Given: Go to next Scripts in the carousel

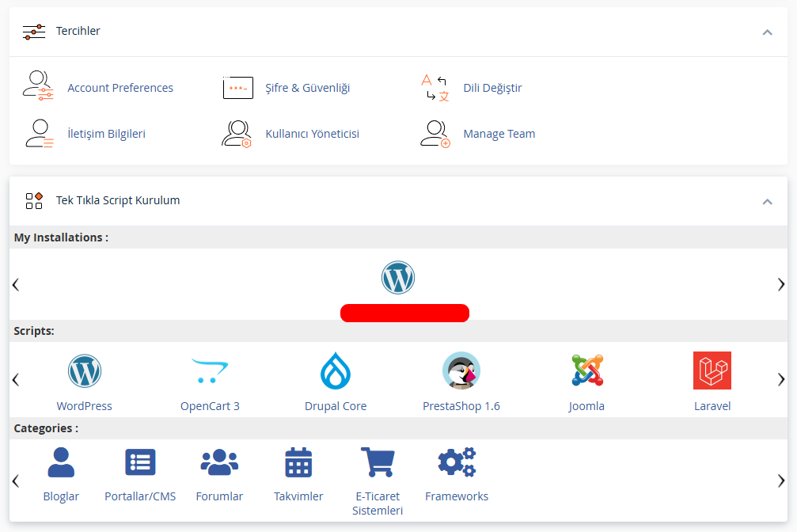Looking at the screenshot, I should point(781,379).
